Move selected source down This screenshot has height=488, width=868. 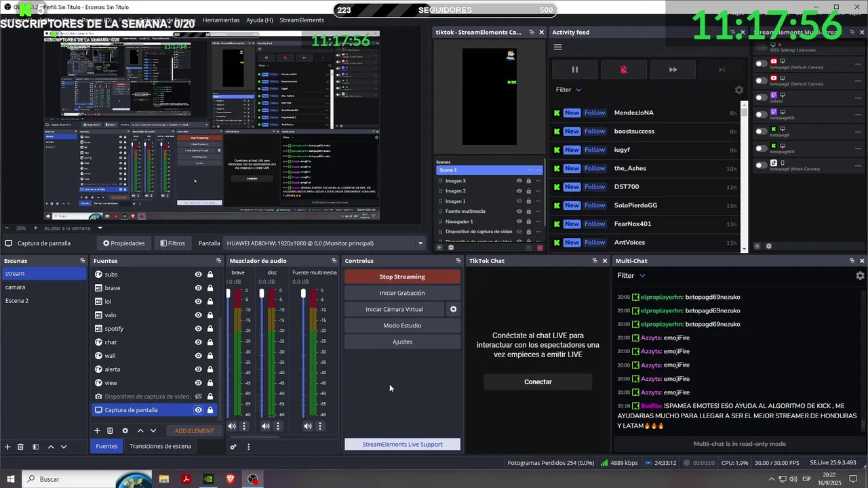pyautogui.click(x=153, y=430)
